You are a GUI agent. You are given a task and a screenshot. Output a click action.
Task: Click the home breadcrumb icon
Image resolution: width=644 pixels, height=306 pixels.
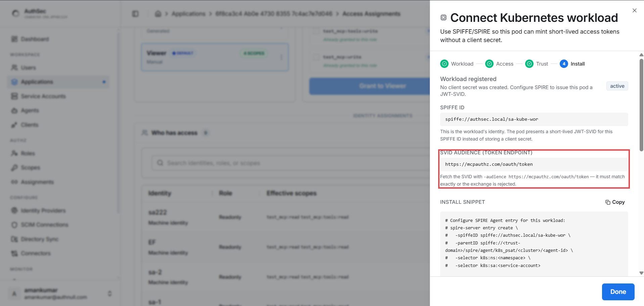point(158,14)
